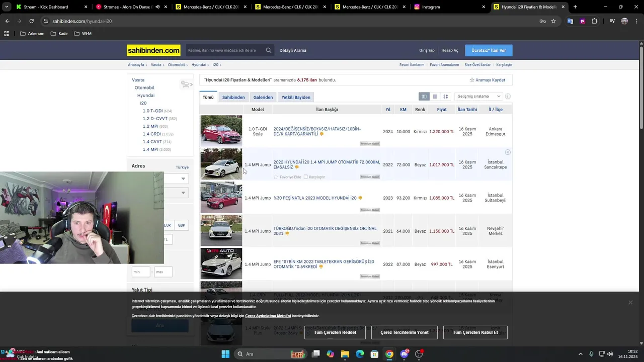Open Favori İlanlarım link
644x362 pixels.
coord(412,65)
